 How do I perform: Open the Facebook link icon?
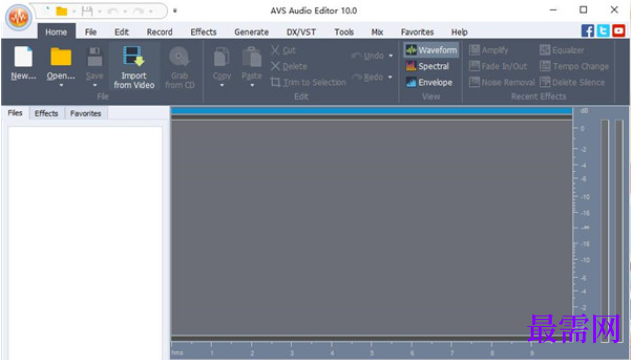point(587,31)
